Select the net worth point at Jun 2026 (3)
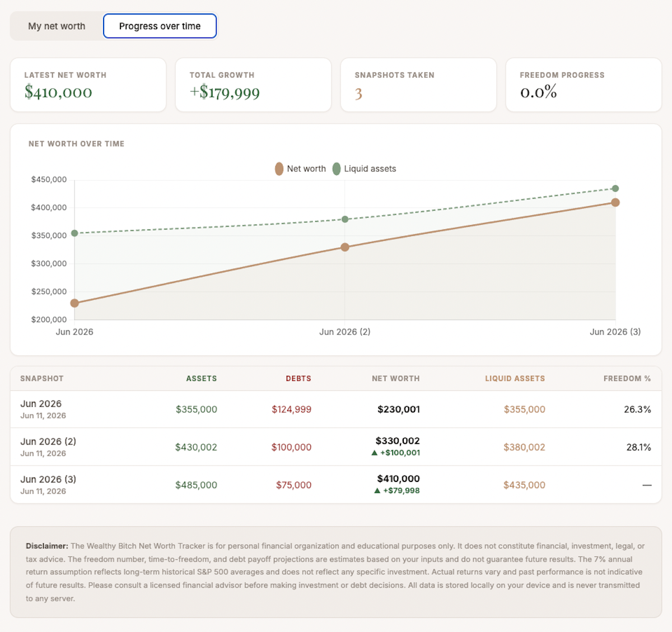This screenshot has width=672, height=632. tap(615, 202)
